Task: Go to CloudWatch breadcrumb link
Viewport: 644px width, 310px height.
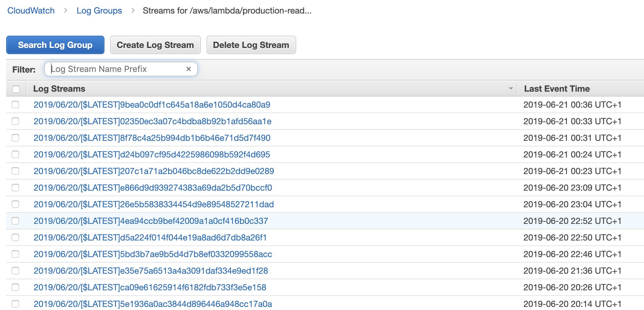Action: click(x=31, y=10)
